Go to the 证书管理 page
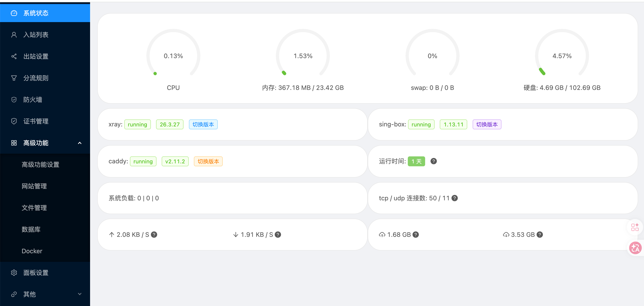The width and height of the screenshot is (644, 306). 36,121
